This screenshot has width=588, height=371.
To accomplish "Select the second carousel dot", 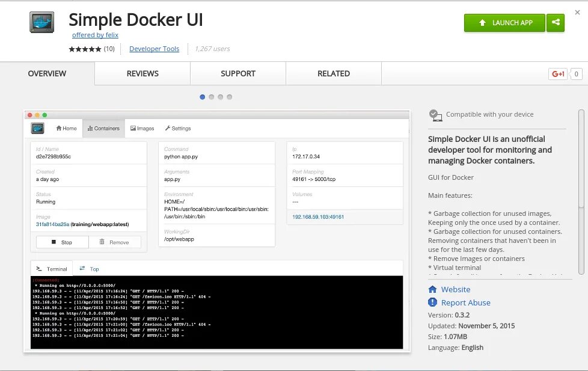I will (x=212, y=97).
